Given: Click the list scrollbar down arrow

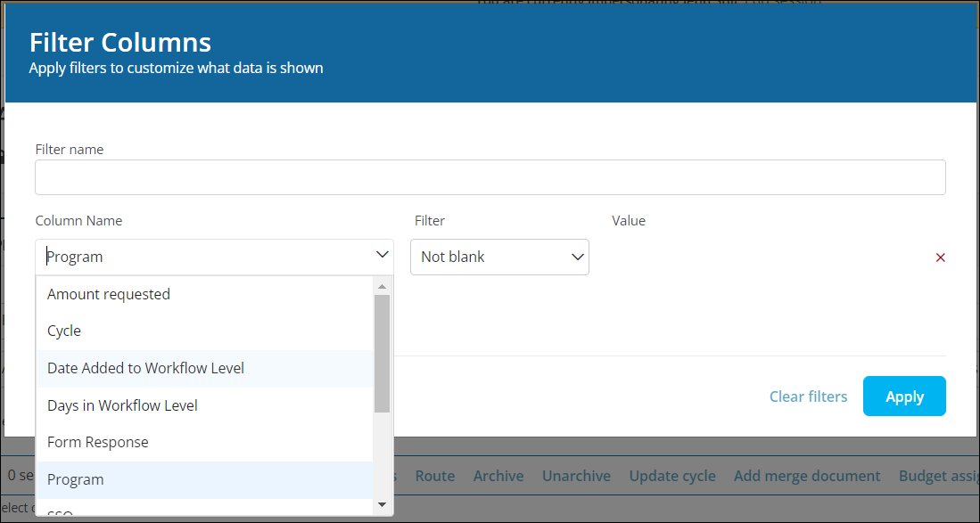Looking at the screenshot, I should point(382,504).
